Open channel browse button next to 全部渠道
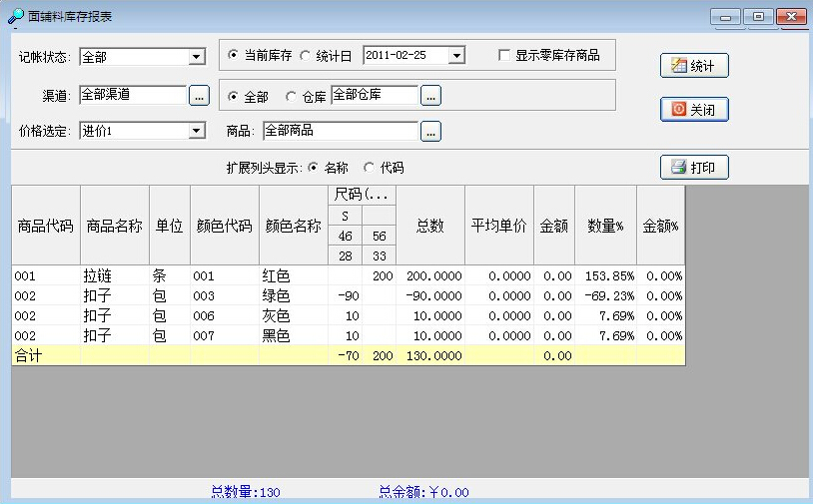 [199, 97]
